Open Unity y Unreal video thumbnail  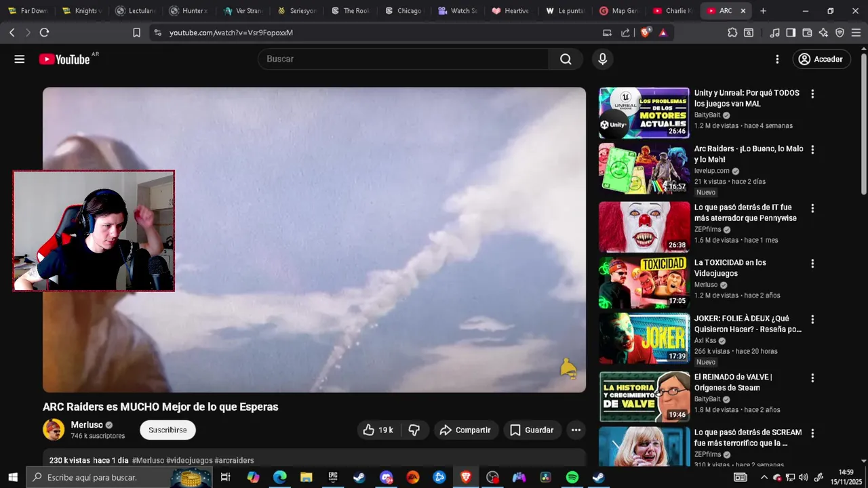(644, 113)
